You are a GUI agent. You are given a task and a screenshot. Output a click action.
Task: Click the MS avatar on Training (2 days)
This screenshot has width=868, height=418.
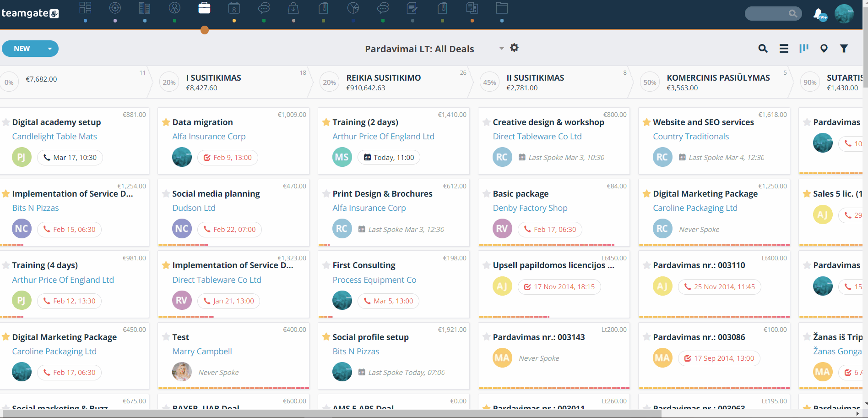[x=342, y=157]
